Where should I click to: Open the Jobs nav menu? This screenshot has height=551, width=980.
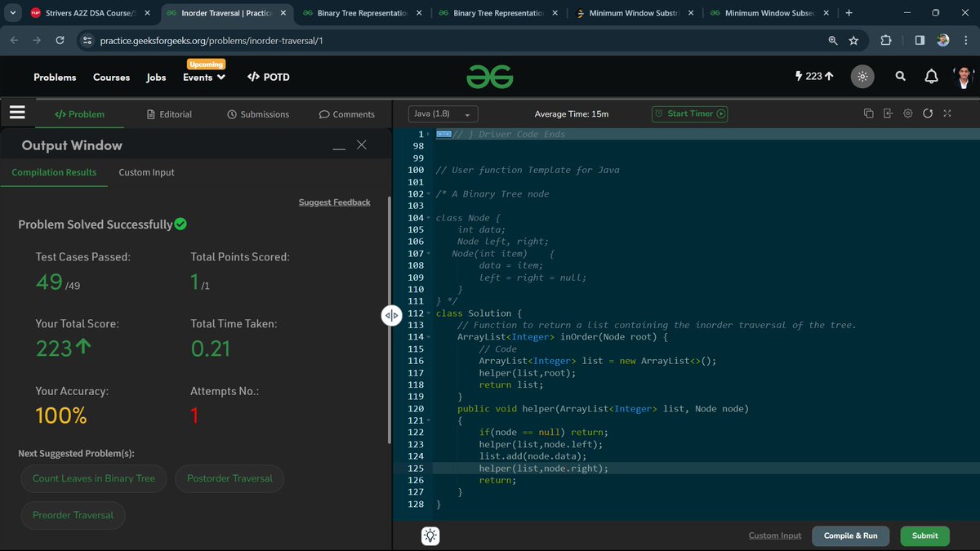click(156, 77)
